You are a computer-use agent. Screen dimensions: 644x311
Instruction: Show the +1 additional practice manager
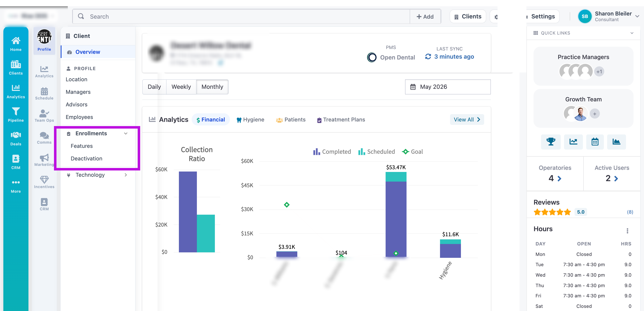click(599, 72)
